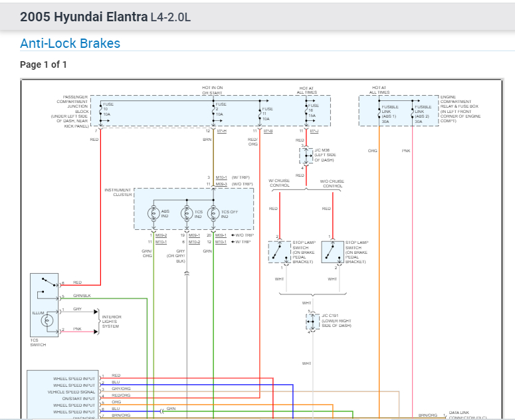Click the M09-3 (W/O TRIP) connector label

pos(234,184)
